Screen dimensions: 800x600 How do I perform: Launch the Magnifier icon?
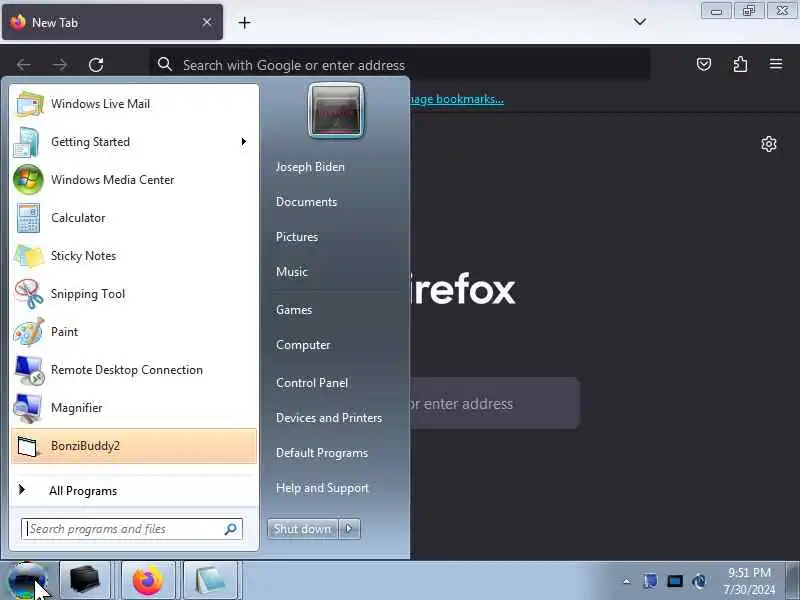coord(28,408)
